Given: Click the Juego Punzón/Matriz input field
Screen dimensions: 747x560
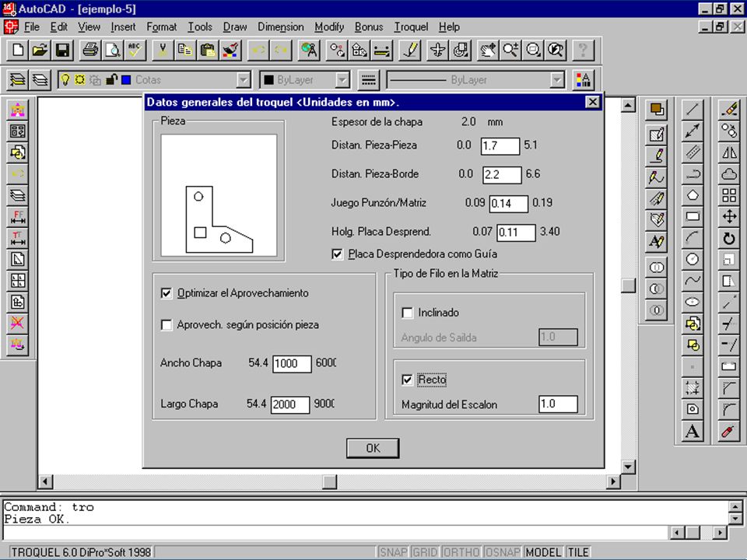Looking at the screenshot, I should click(x=508, y=204).
